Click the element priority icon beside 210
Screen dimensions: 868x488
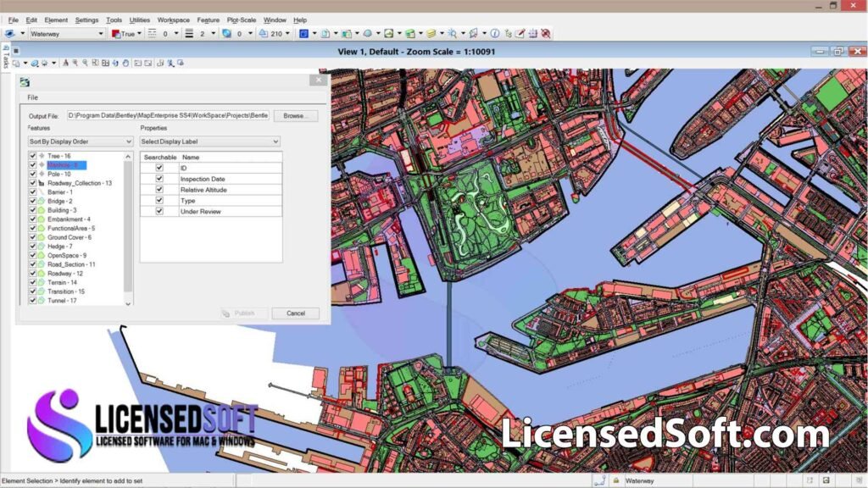click(264, 34)
